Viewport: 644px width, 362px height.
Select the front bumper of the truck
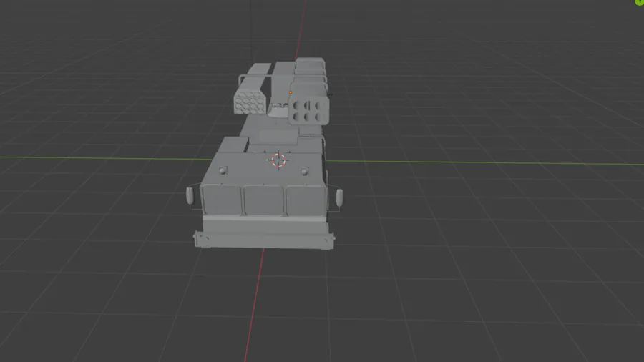tap(263, 240)
